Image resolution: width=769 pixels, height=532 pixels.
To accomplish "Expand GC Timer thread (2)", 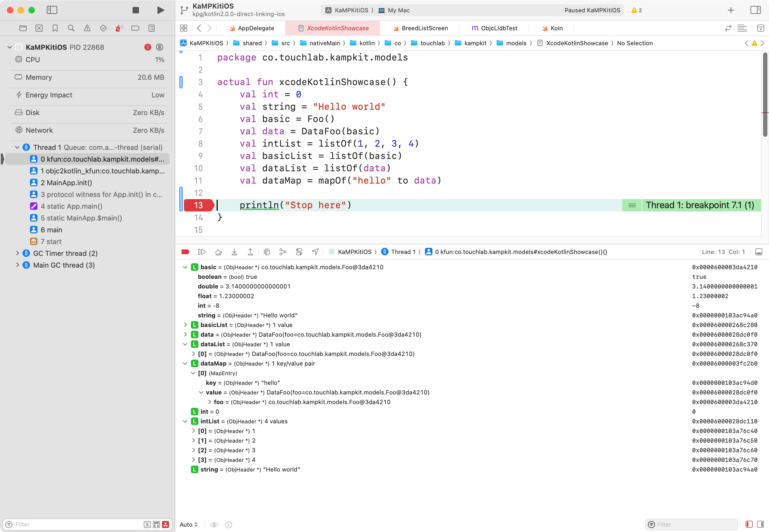I will [17, 253].
